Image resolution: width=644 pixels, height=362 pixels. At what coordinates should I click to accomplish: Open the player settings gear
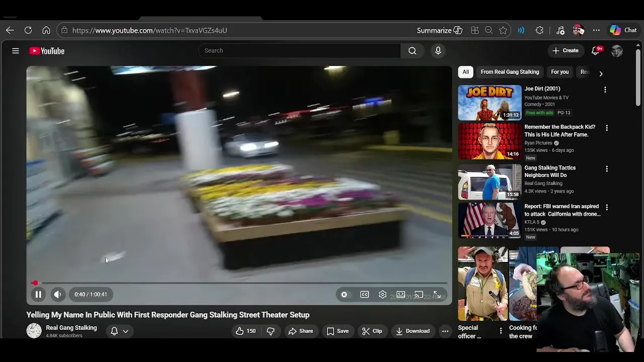pos(382,295)
